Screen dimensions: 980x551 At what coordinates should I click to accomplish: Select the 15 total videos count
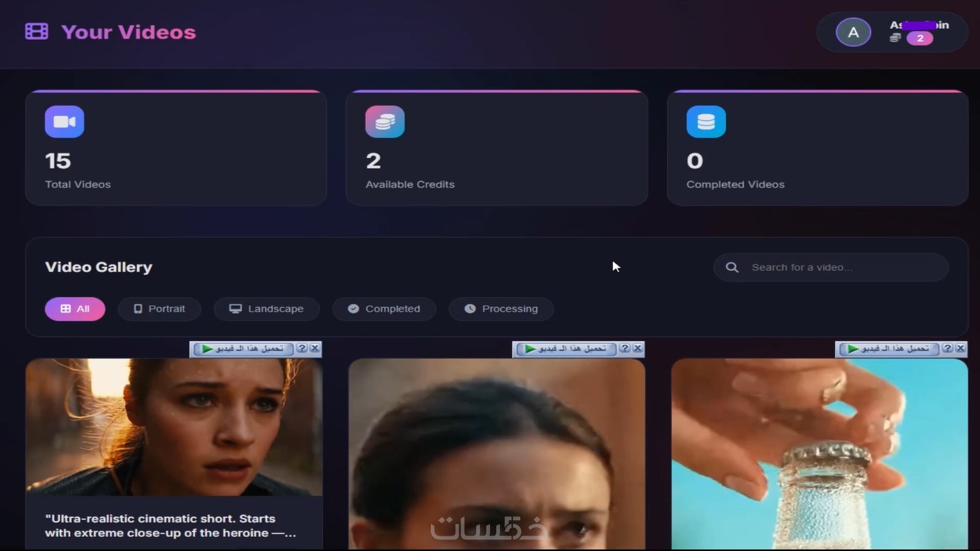point(58,161)
